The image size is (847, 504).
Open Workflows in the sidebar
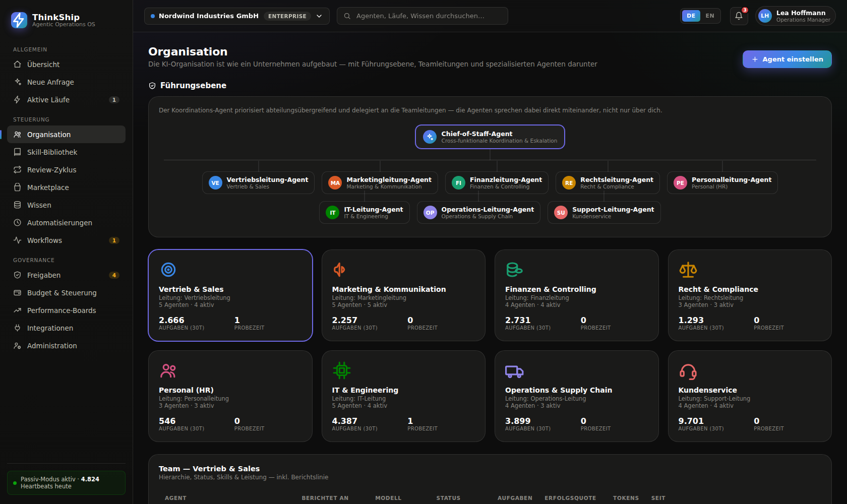click(66, 240)
